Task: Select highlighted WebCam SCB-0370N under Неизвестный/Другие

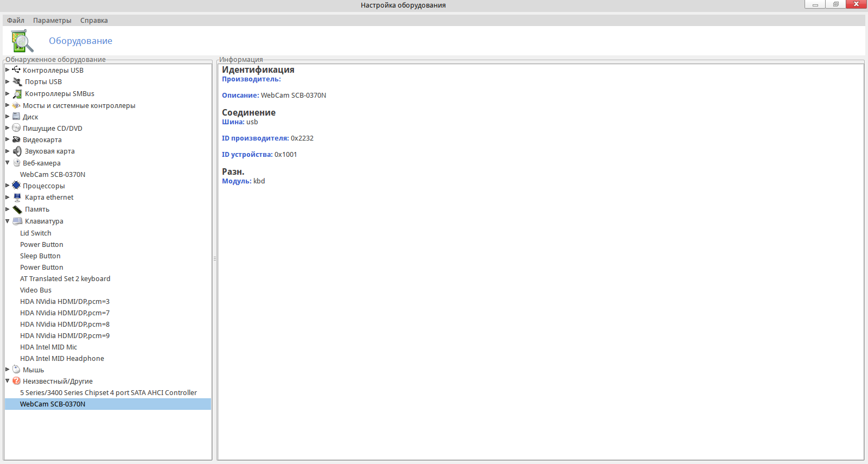Action: [x=108, y=404]
